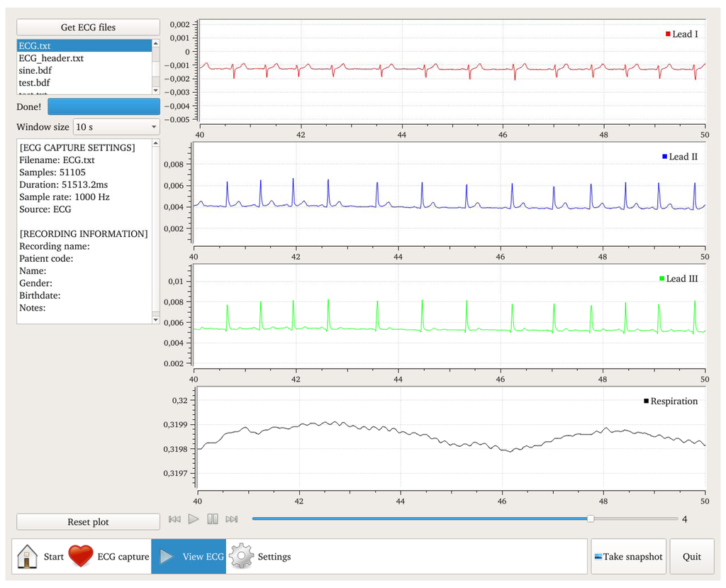Open ECG capture via red heart icon

click(81, 556)
